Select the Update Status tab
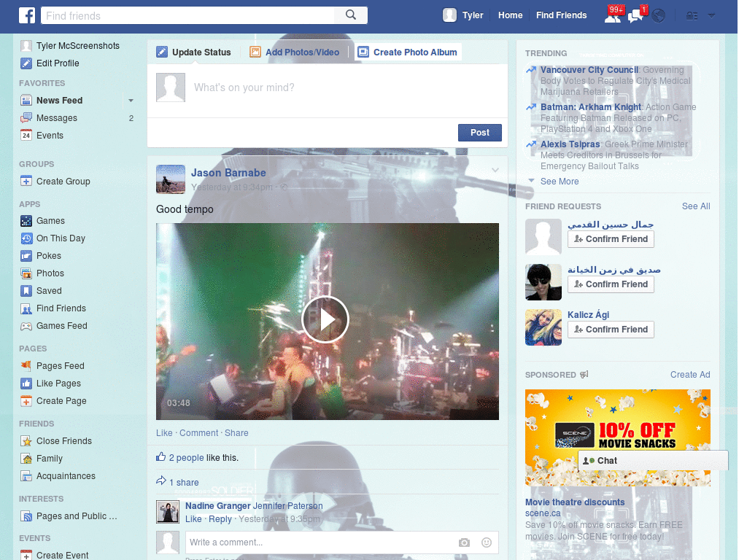 click(194, 52)
